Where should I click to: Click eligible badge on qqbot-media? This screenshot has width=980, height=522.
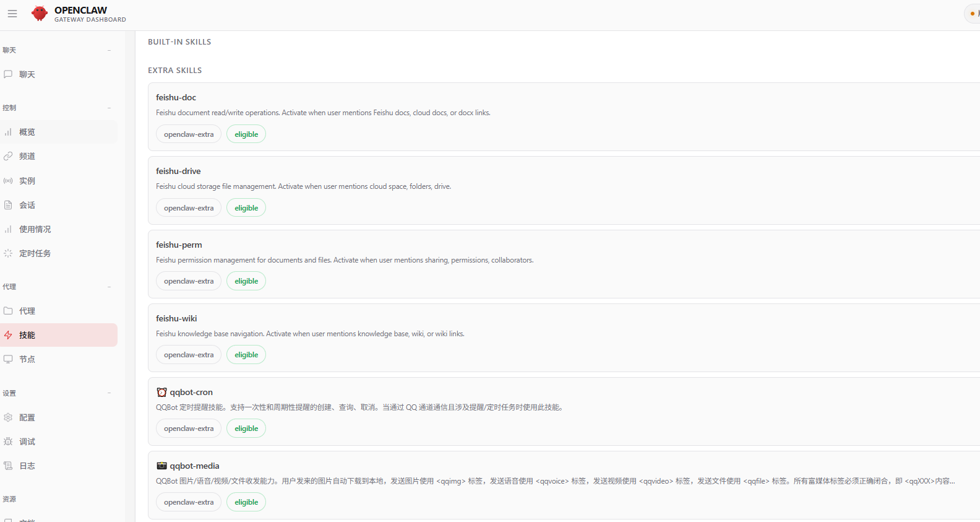(x=246, y=502)
